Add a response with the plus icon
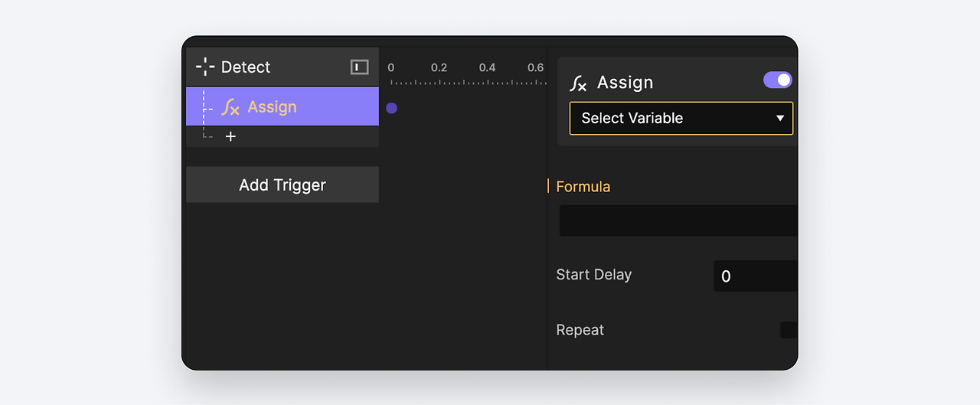 pyautogui.click(x=230, y=136)
